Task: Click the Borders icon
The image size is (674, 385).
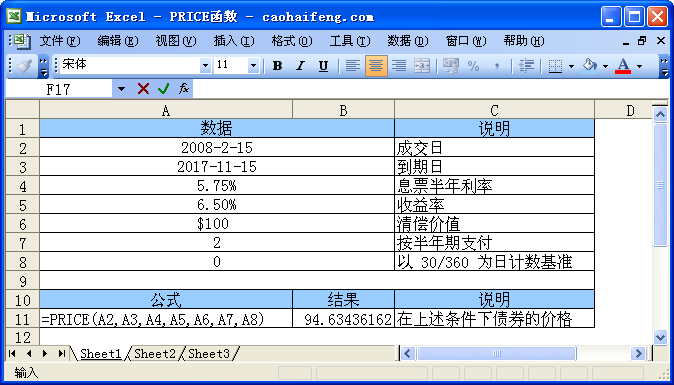Action: [556, 66]
